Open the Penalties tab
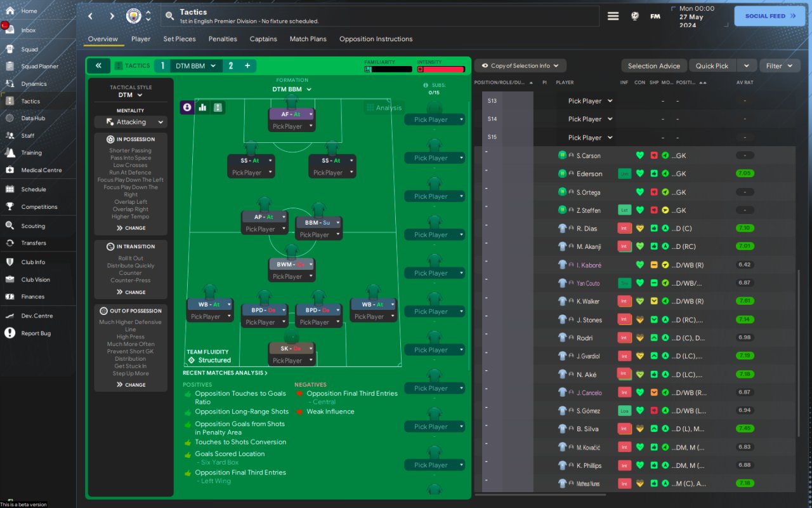Screen dimensions: 812x508 point(223,39)
